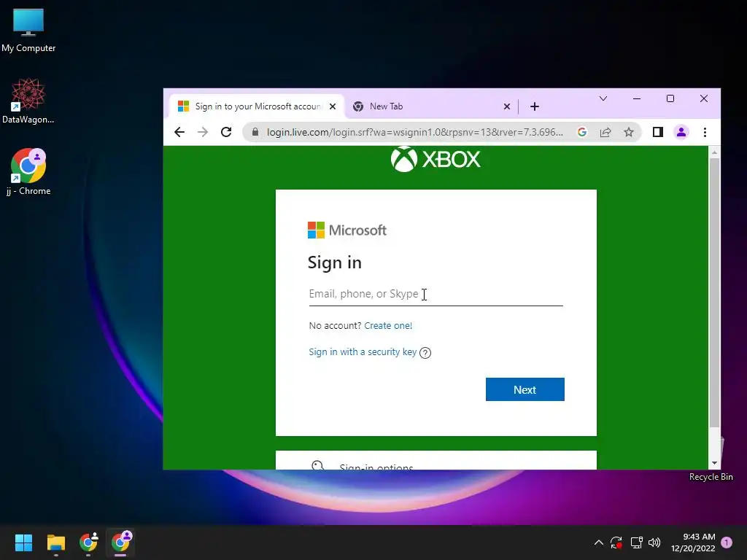
Task: Reload the login.live.com page
Action: pos(226,132)
